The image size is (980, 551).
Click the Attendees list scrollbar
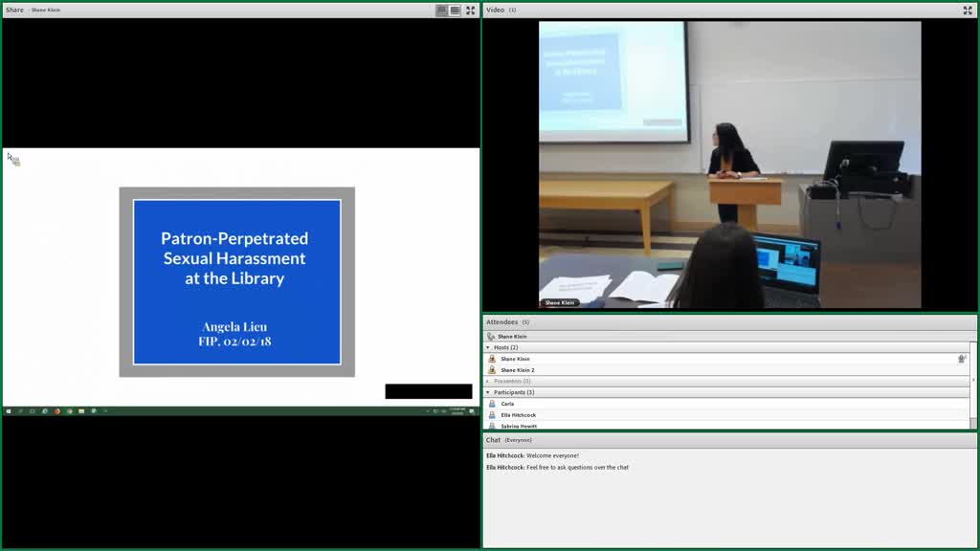coord(973,385)
